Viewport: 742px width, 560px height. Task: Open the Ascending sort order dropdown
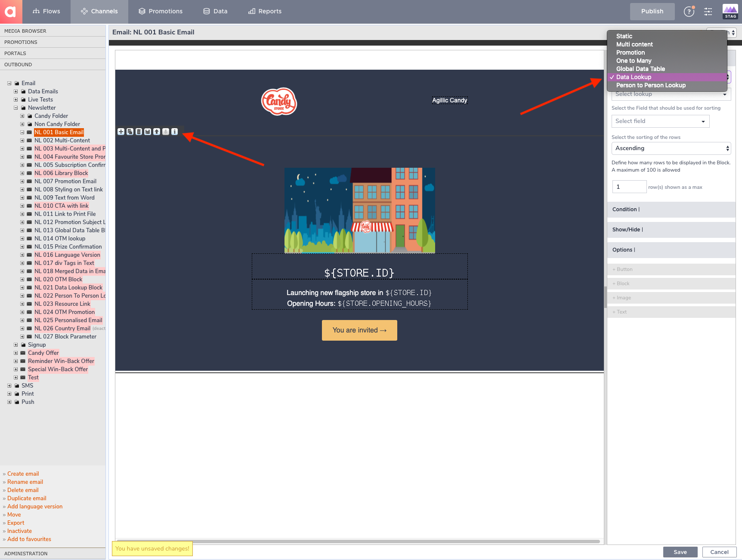(x=671, y=148)
